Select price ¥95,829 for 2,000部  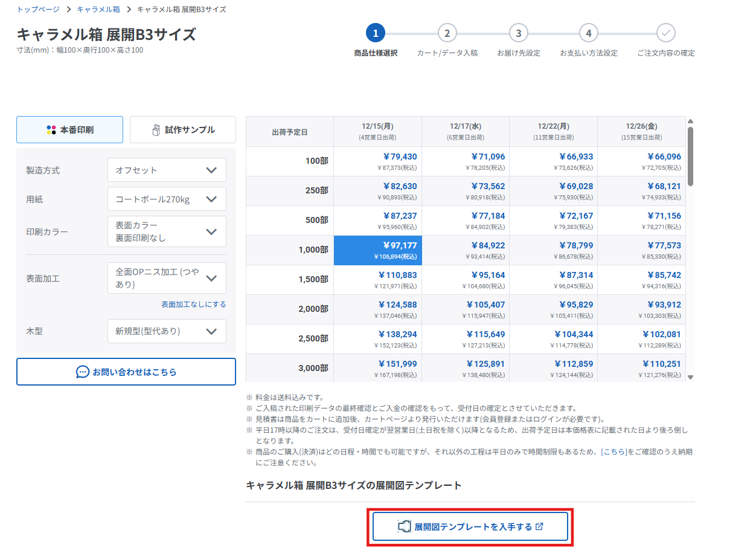[x=554, y=309]
